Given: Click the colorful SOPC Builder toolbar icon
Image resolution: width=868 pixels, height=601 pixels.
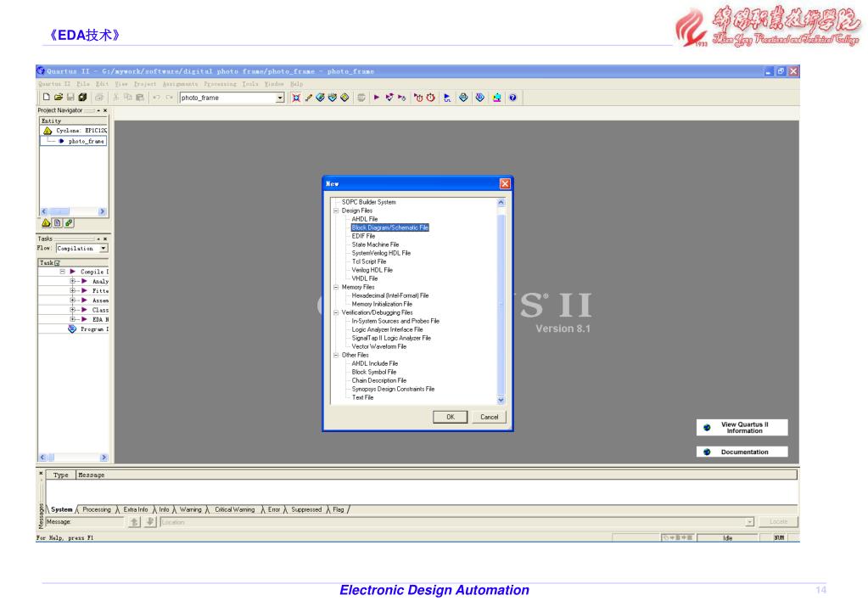Looking at the screenshot, I should (496, 98).
